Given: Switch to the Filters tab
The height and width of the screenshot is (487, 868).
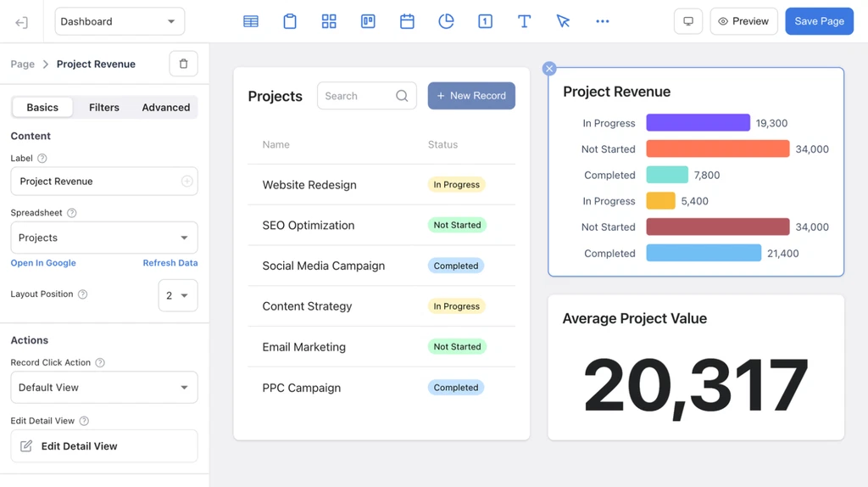Looking at the screenshot, I should point(104,107).
